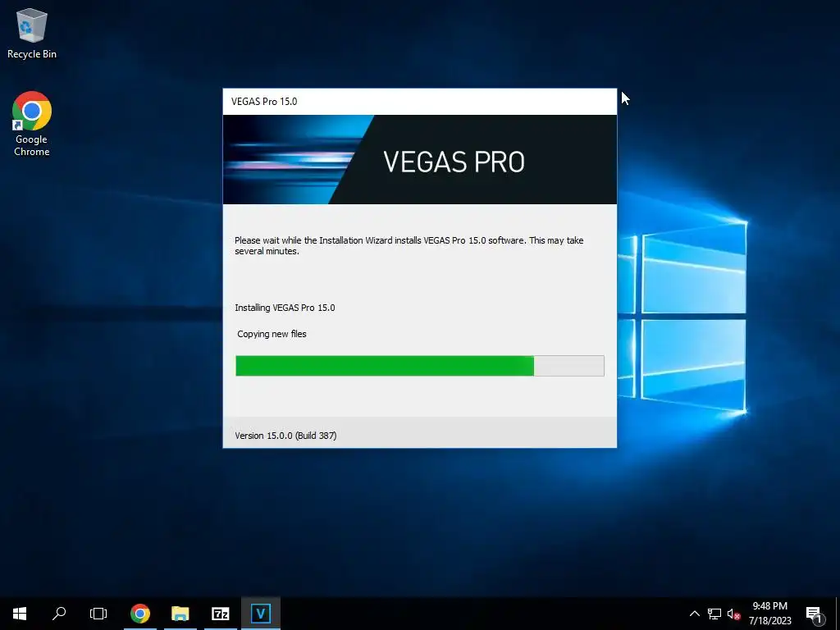The height and width of the screenshot is (630, 840).
Task: Switch to Chrome in the taskbar
Action: [140, 614]
